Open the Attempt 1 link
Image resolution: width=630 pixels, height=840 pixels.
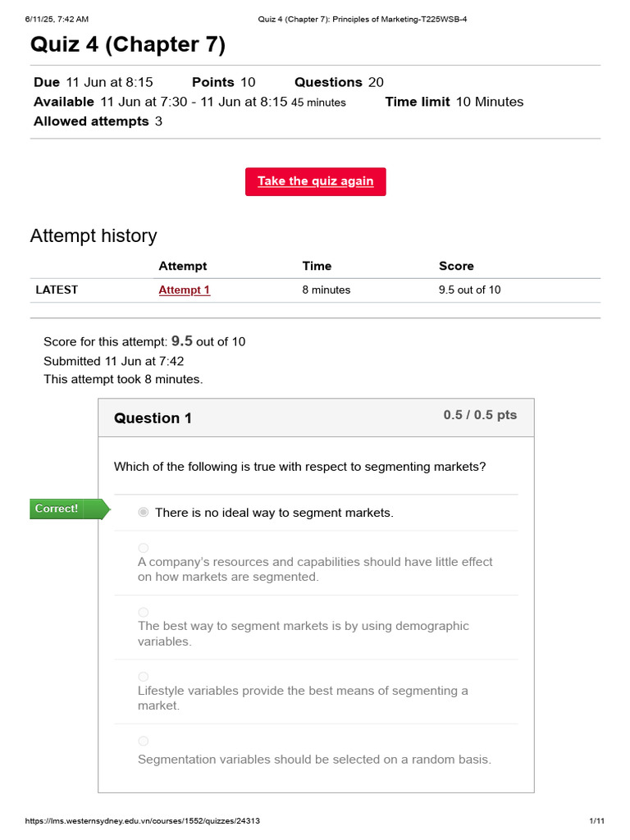click(x=184, y=290)
